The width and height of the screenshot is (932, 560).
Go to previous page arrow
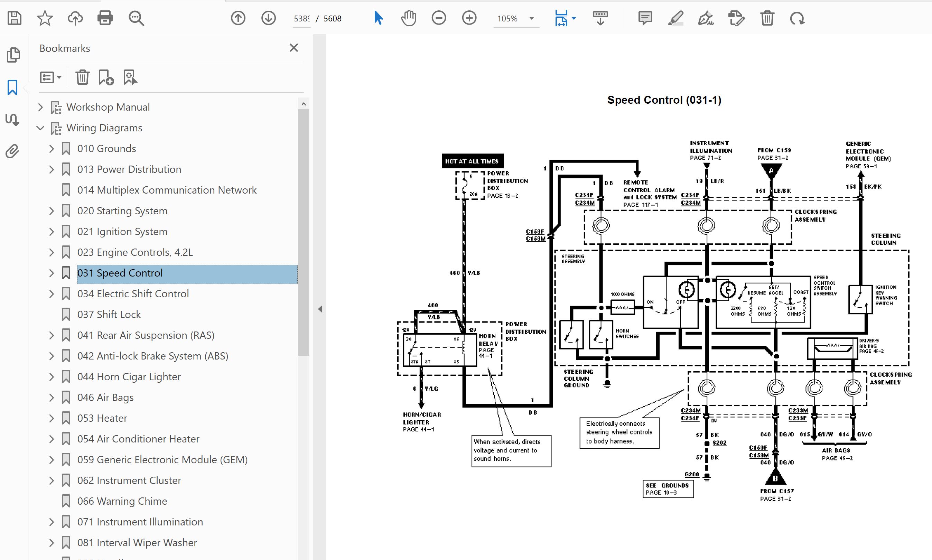pyautogui.click(x=238, y=18)
